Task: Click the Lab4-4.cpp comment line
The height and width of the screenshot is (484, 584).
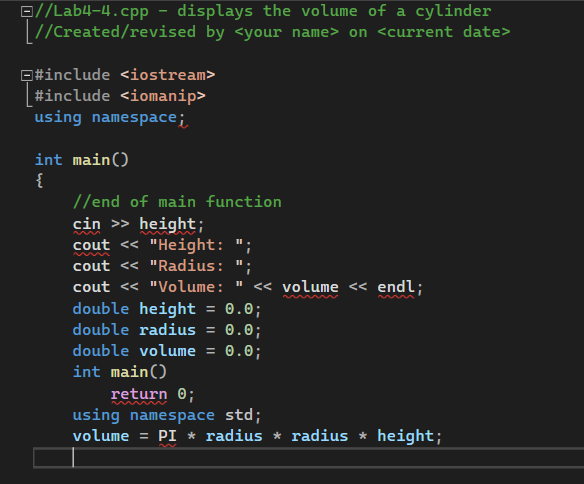Action: pyautogui.click(x=263, y=11)
